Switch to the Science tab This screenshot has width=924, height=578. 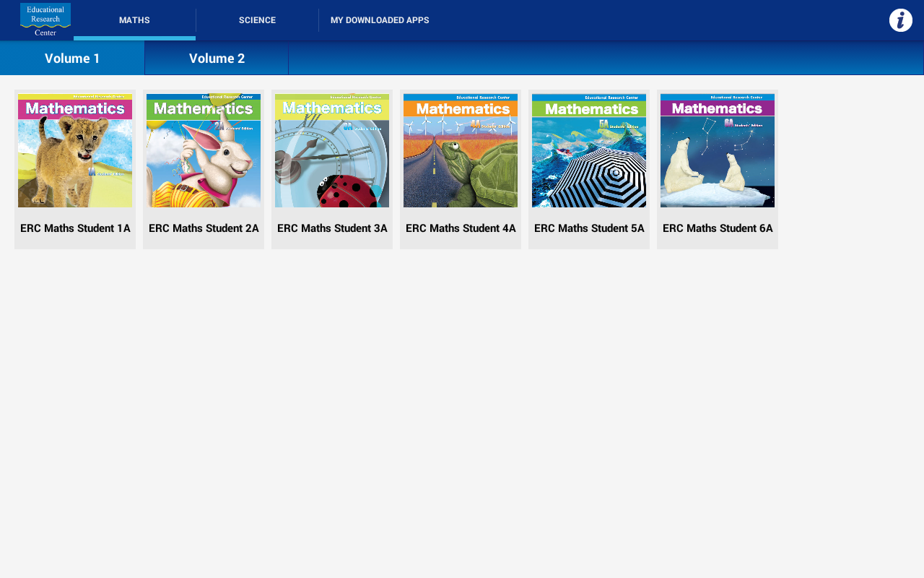tap(257, 20)
